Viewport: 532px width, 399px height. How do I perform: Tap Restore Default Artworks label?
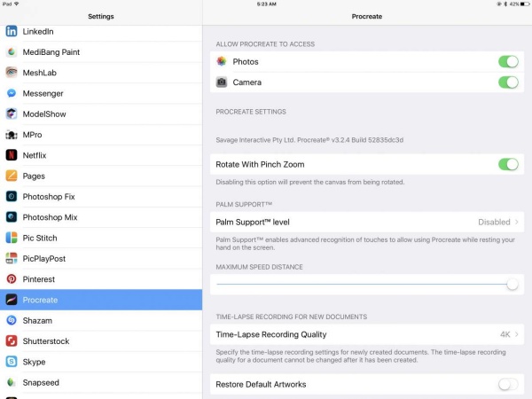tap(261, 385)
